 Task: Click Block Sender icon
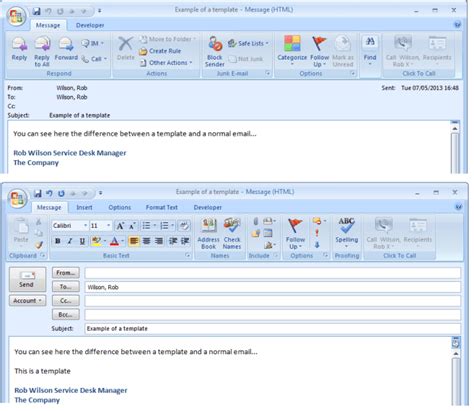click(x=215, y=51)
